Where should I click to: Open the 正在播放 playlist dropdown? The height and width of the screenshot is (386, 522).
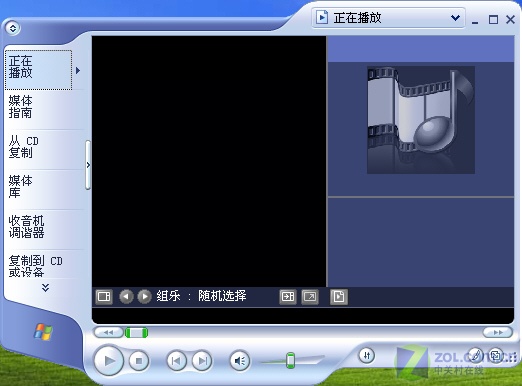pos(388,18)
